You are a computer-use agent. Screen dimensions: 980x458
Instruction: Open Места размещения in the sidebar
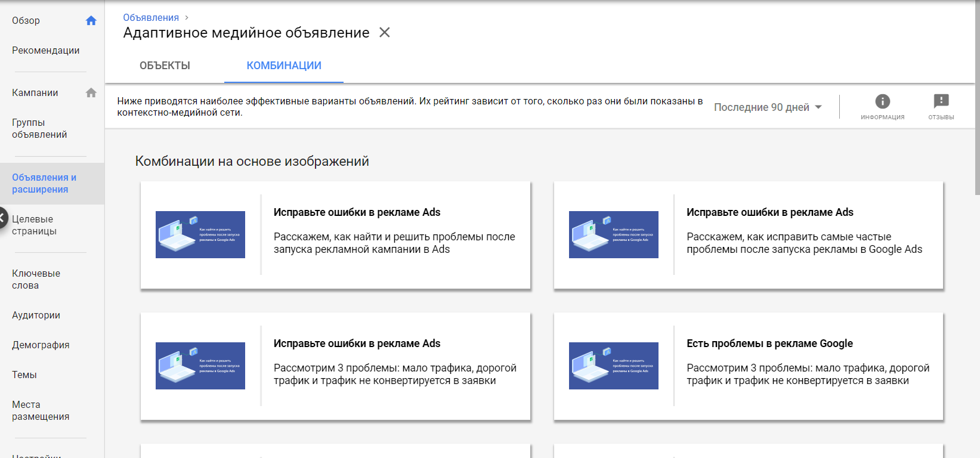click(41, 411)
